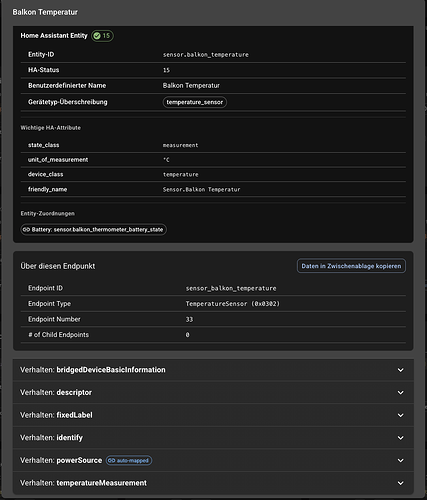Expand the identify behavior chevron
Screen dimensions: 427x500
(401, 438)
